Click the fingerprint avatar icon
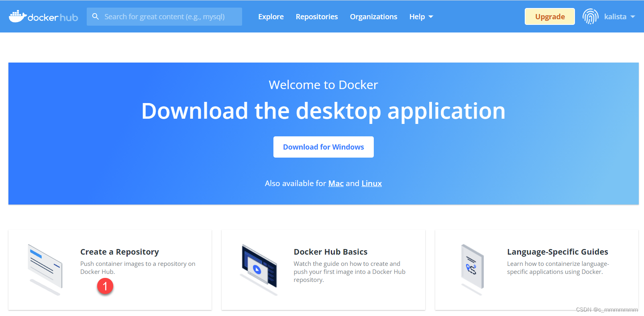The width and height of the screenshot is (644, 316). tap(590, 16)
